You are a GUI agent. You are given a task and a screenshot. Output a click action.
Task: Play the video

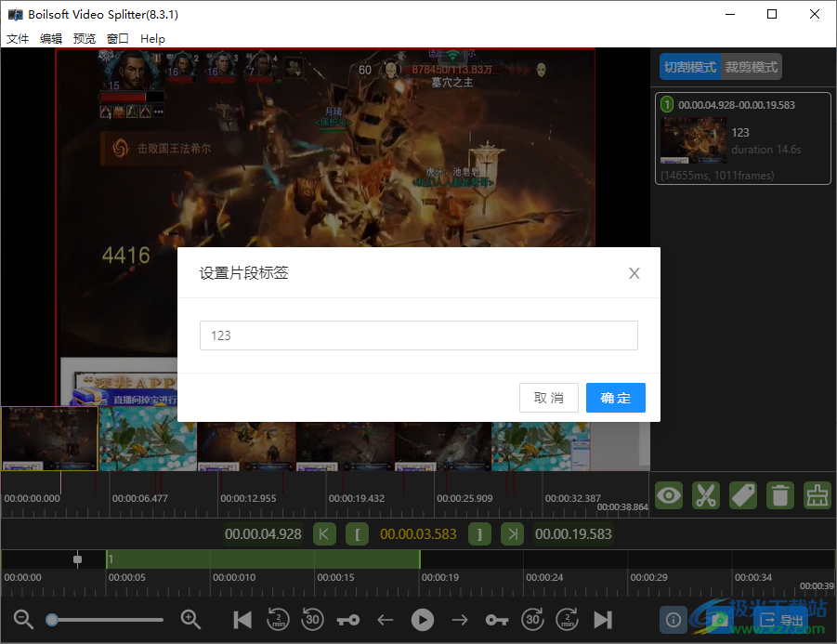422,620
